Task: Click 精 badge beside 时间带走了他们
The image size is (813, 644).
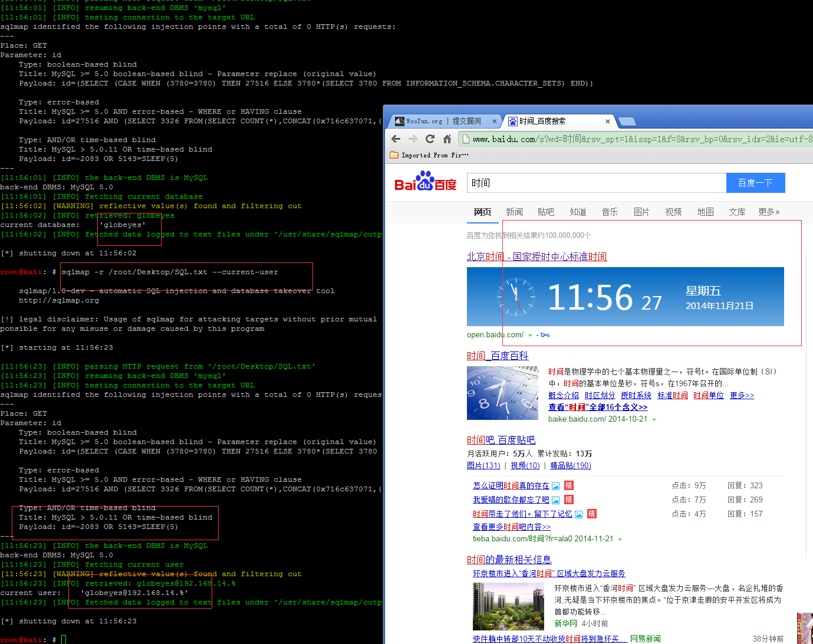Action: tap(592, 514)
